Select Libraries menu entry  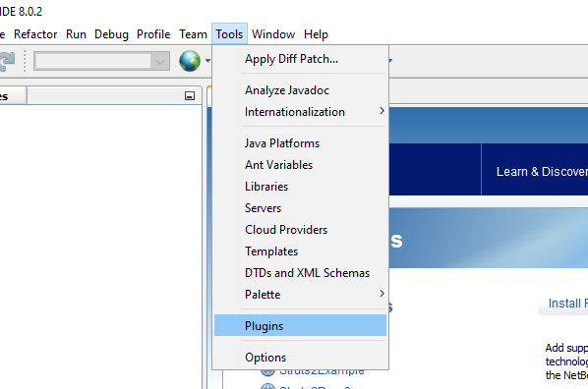pyautogui.click(x=300, y=187)
